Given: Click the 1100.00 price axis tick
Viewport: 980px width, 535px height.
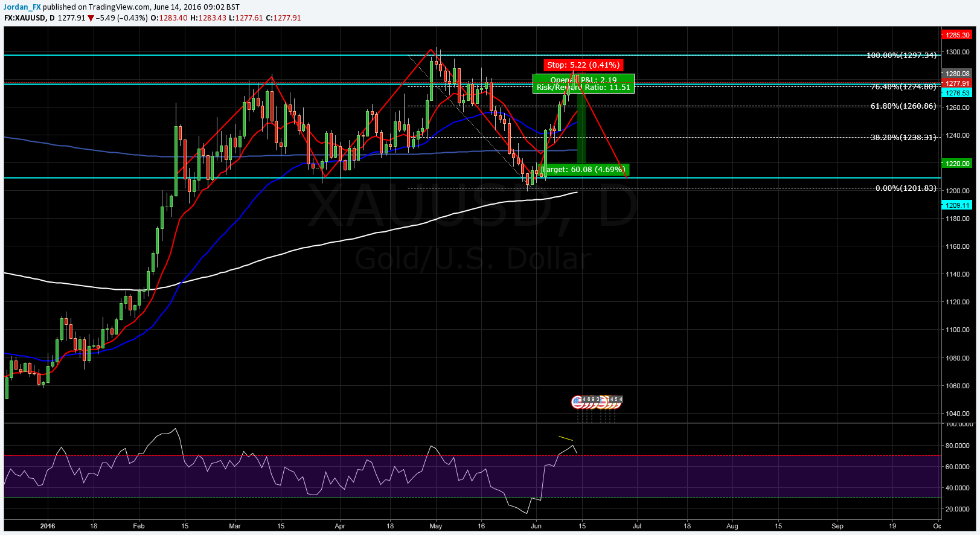Looking at the screenshot, I should click(958, 330).
